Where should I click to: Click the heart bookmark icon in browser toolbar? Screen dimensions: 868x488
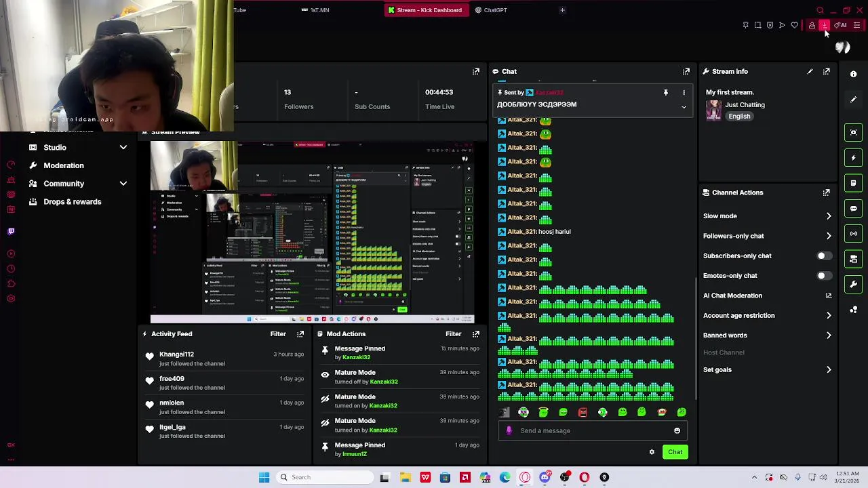[x=795, y=25]
